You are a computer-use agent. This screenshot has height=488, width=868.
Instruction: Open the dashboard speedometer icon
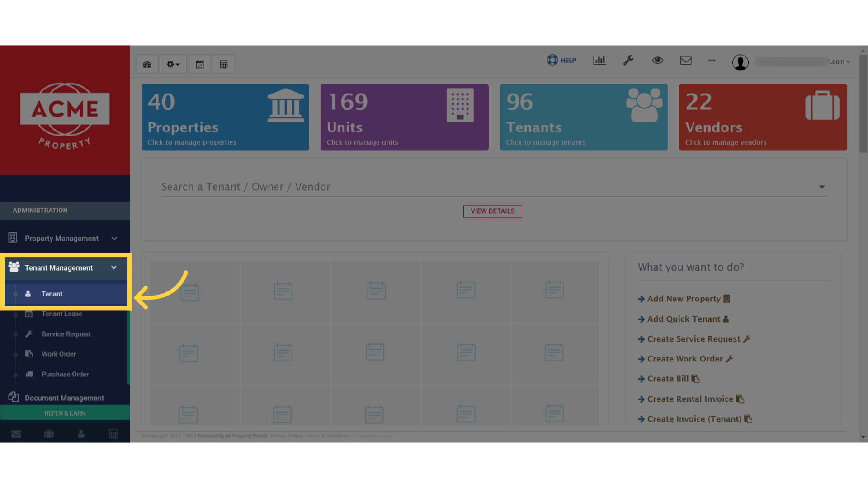coord(146,64)
